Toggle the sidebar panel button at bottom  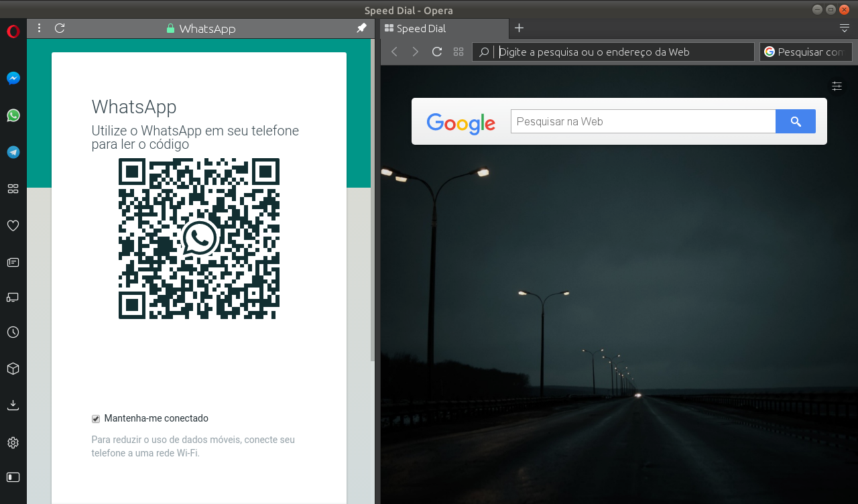13,477
